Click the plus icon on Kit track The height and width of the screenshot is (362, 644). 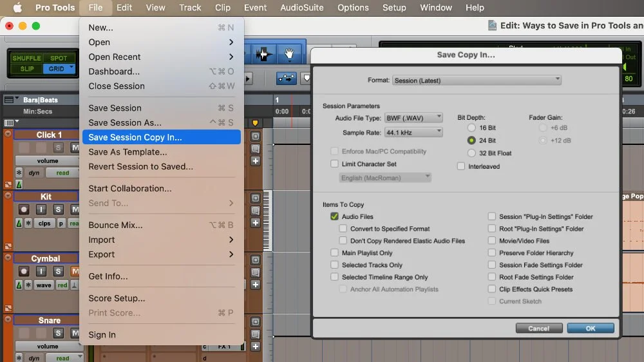pos(256,223)
